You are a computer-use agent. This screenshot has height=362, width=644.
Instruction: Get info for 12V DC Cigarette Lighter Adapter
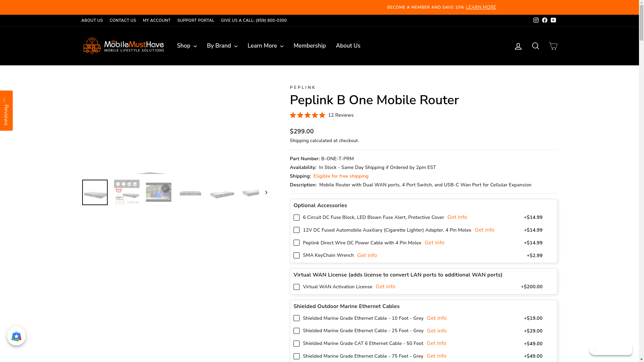click(x=484, y=230)
